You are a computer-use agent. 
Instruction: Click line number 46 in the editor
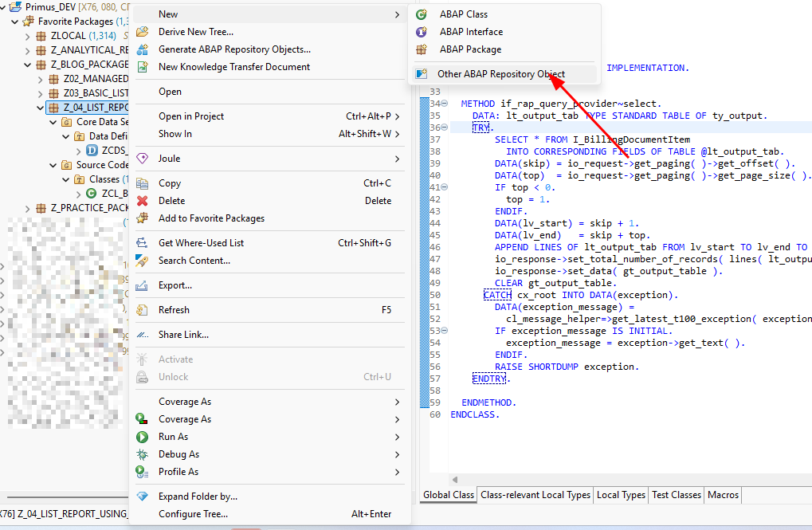tap(435, 247)
